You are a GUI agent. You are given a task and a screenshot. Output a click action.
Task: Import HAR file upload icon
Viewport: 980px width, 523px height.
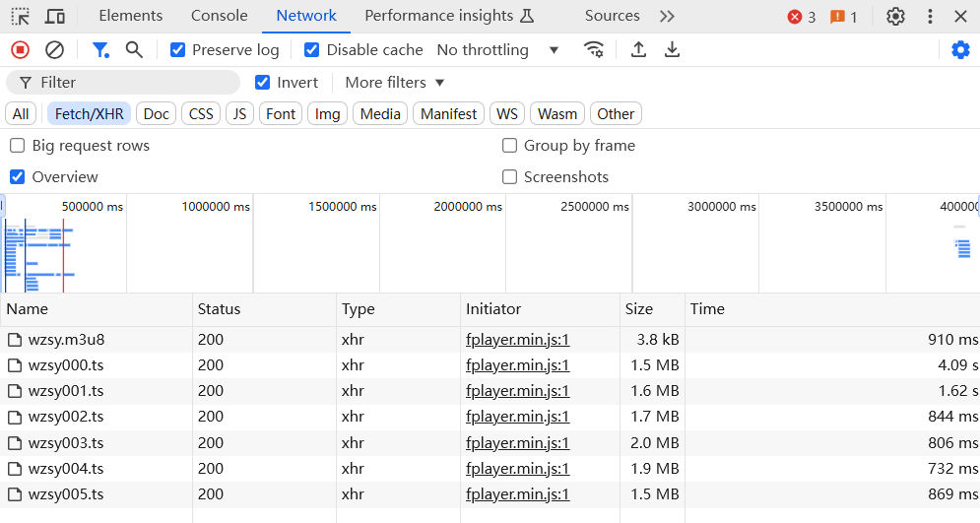click(x=638, y=49)
